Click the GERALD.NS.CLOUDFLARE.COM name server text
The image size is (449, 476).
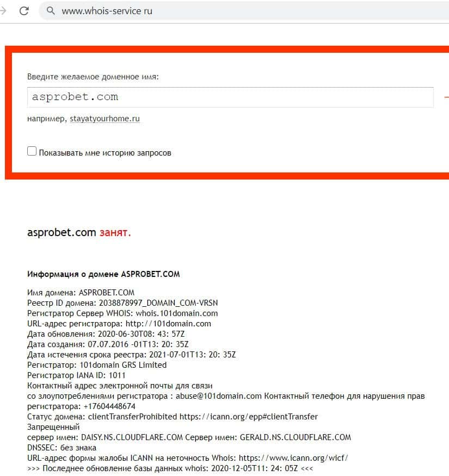[296, 437]
